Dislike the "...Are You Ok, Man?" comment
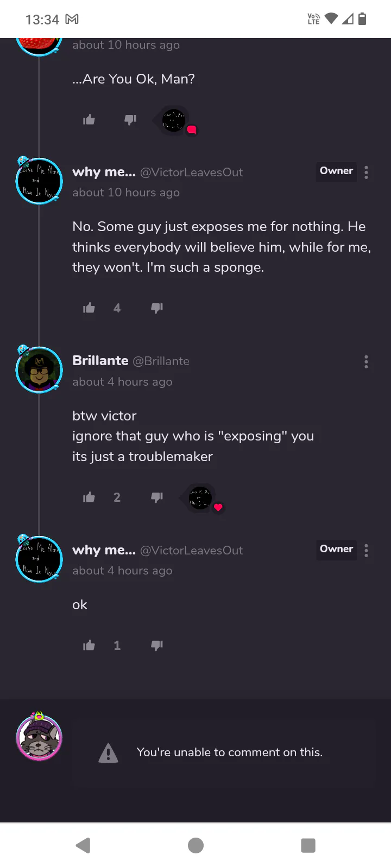Screen dimensions: 391x868 (130, 120)
